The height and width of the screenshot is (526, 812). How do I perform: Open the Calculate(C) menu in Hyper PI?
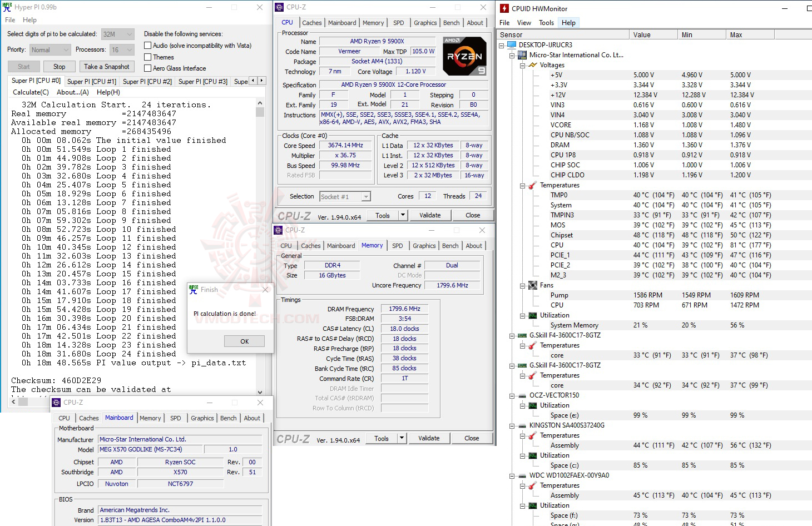point(31,92)
